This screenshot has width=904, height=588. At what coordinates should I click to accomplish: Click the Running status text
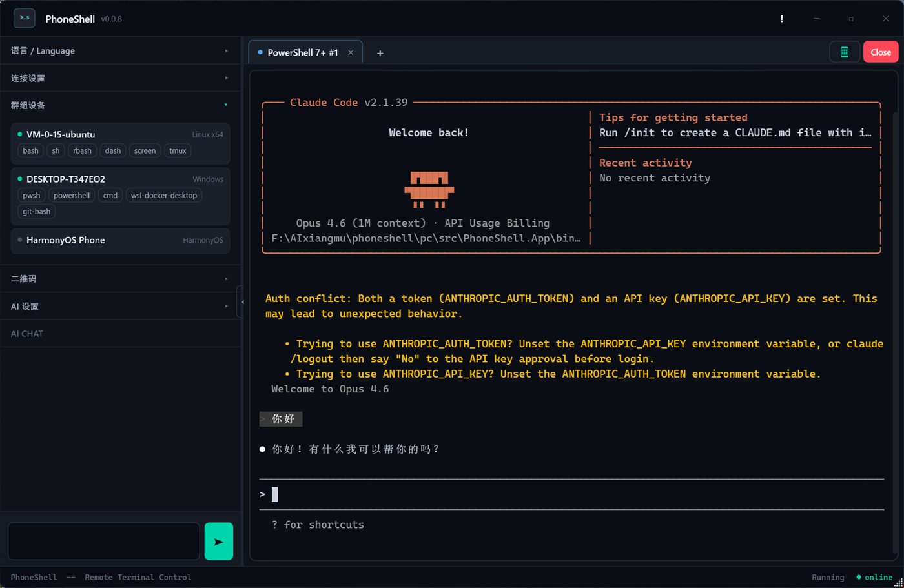tap(828, 578)
